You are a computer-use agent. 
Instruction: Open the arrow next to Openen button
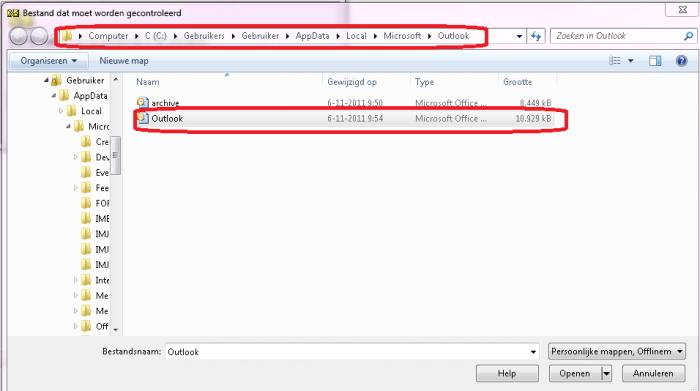click(606, 374)
